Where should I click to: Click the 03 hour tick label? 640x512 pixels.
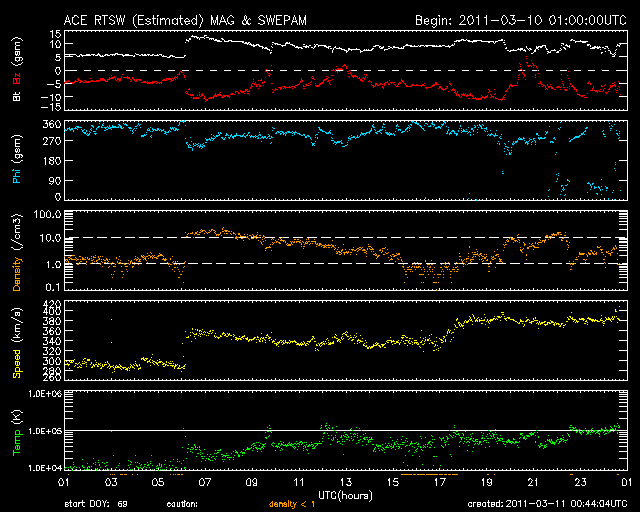(x=111, y=482)
